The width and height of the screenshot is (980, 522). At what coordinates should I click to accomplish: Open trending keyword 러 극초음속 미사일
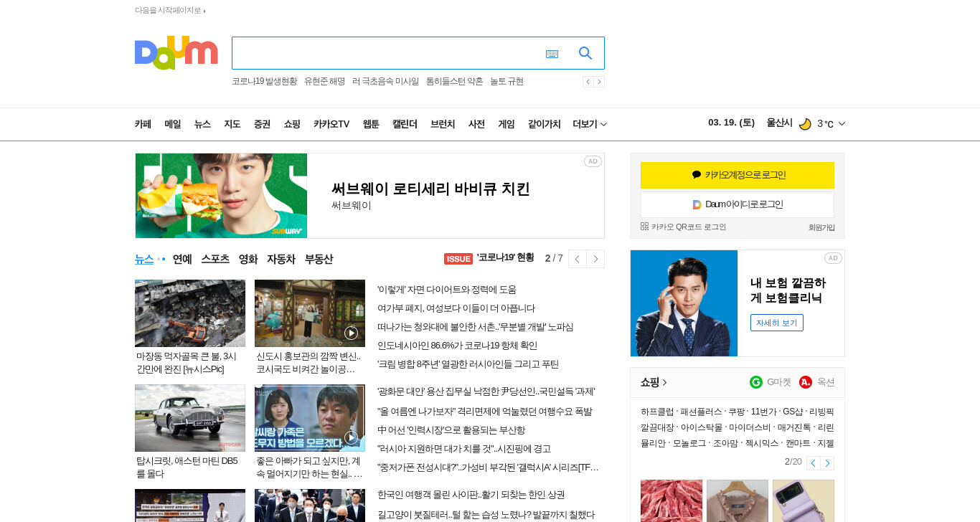(385, 82)
